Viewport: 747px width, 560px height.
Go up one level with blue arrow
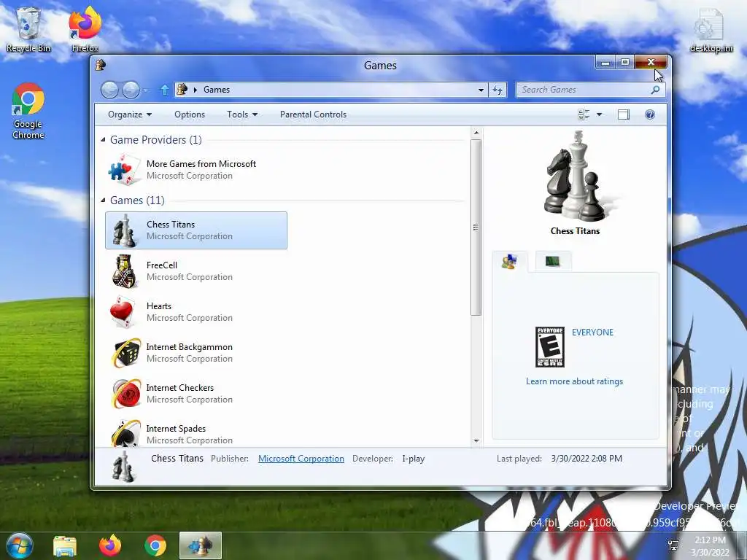coord(164,90)
